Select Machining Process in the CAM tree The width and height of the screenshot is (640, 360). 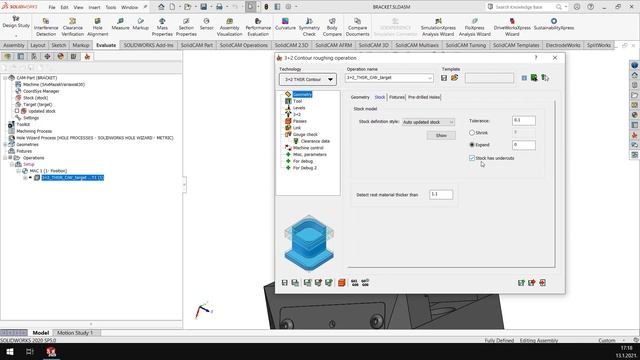click(34, 131)
